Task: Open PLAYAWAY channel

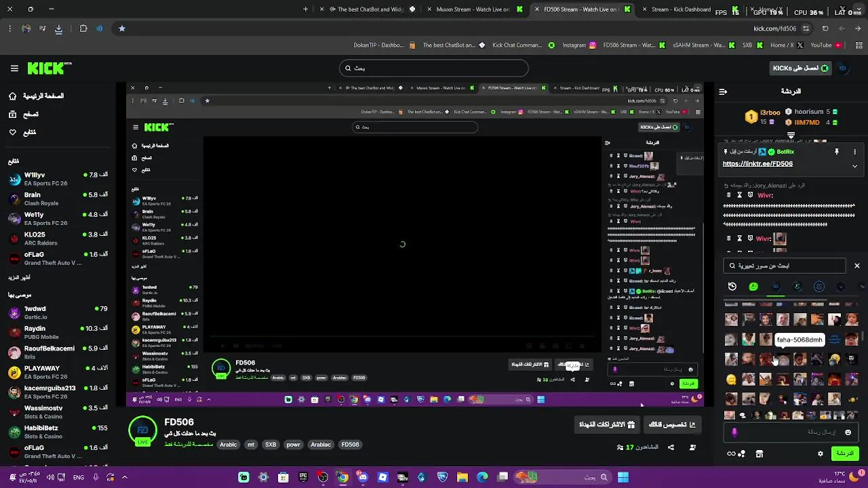Action: pos(58,372)
